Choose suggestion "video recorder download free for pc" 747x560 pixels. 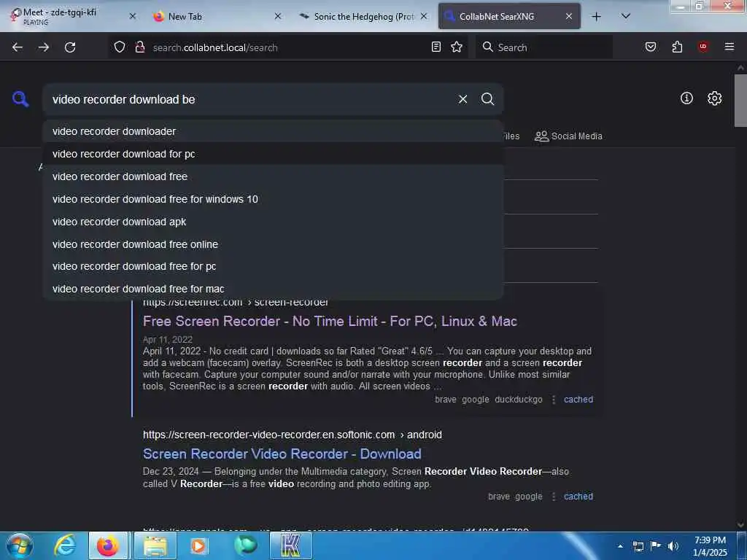coord(273,266)
